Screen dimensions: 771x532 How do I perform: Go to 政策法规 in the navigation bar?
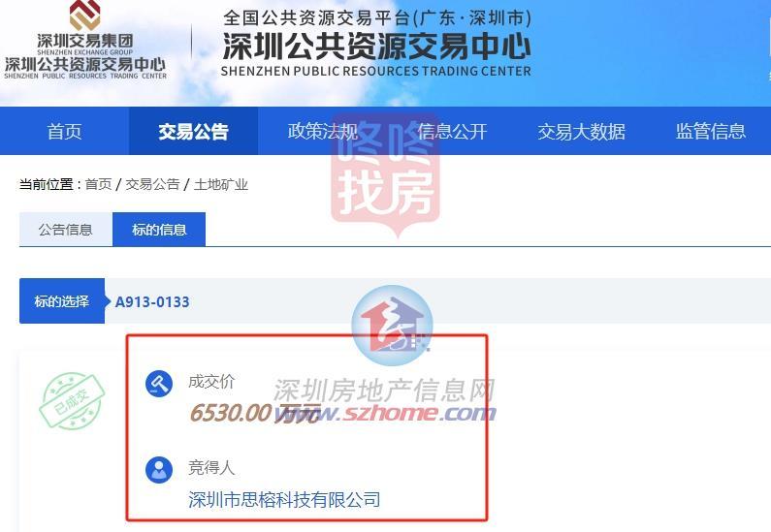point(323,131)
